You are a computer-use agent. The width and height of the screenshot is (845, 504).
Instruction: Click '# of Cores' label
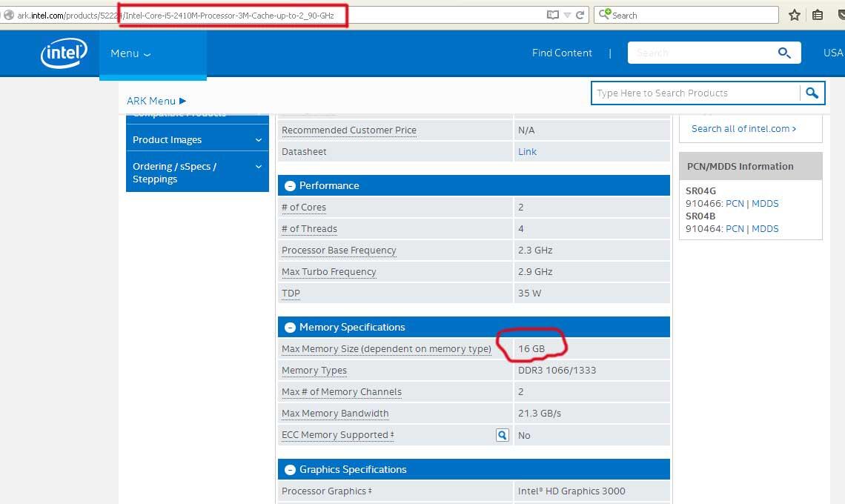(303, 207)
